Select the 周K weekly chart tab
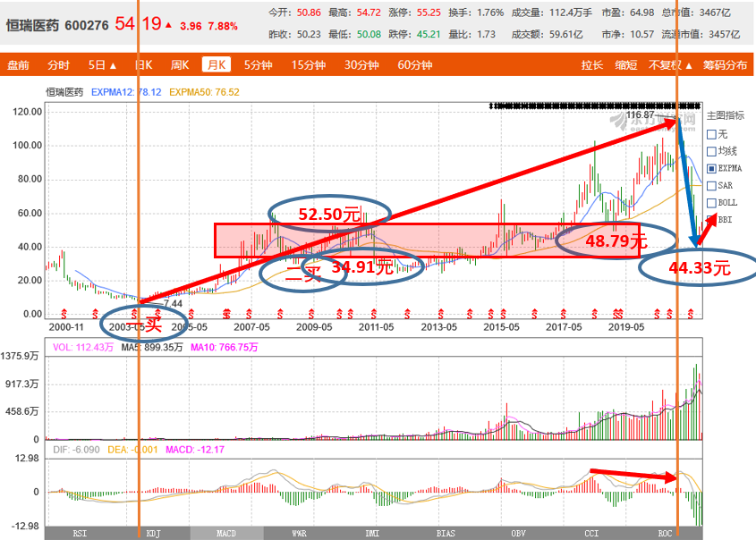The width and height of the screenshot is (756, 540). coord(179,65)
